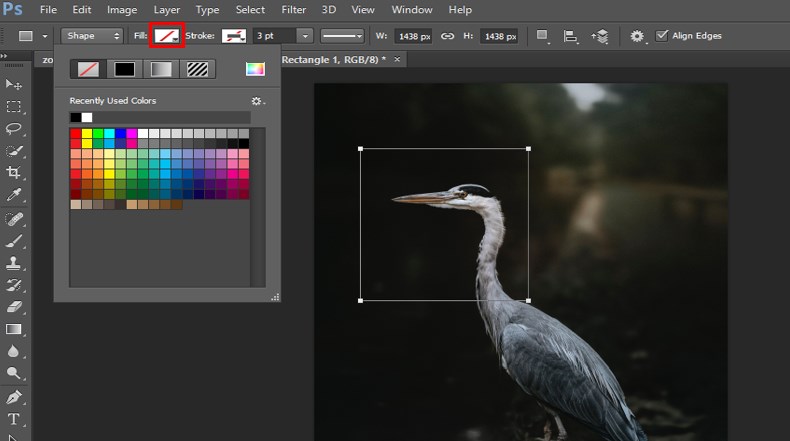Switch to the Rectangle 1, RGB/8 document tab

[334, 59]
